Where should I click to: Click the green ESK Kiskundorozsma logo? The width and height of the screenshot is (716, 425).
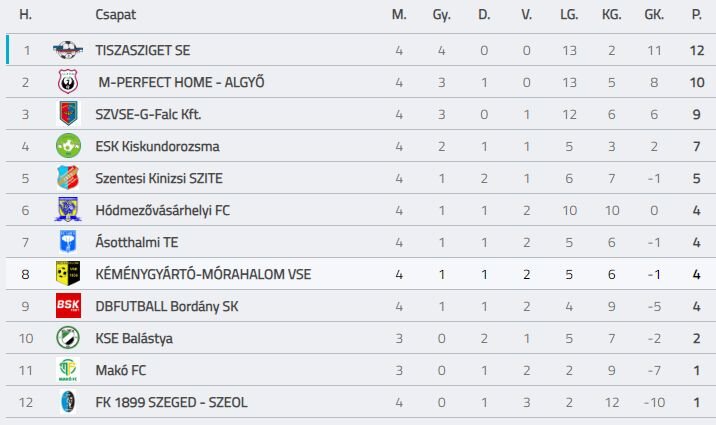68,146
